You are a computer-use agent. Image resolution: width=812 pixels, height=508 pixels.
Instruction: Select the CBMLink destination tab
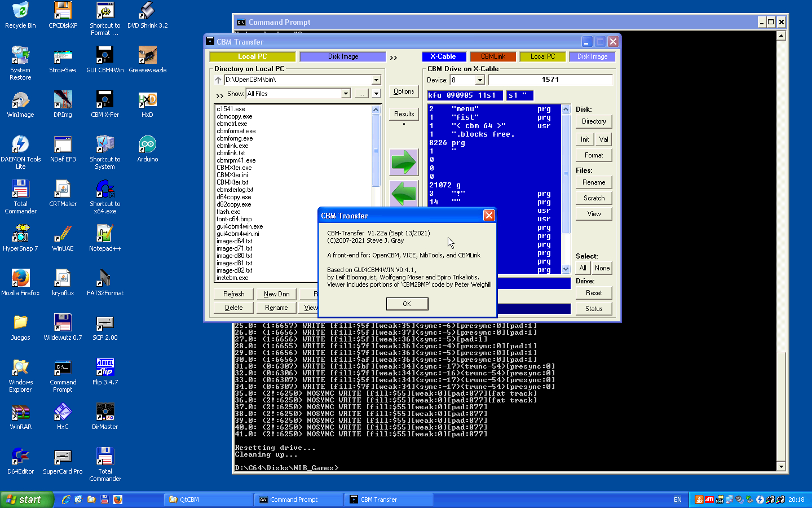click(x=493, y=56)
